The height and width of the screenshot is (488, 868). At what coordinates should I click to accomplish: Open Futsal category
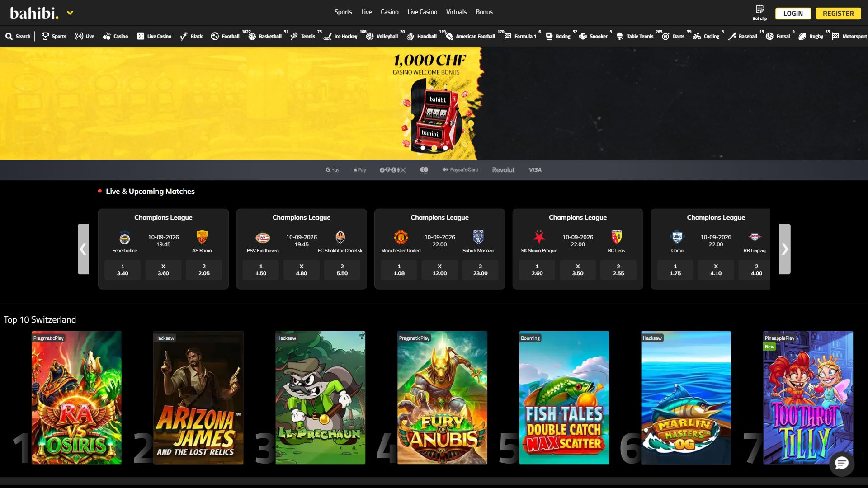778,36
